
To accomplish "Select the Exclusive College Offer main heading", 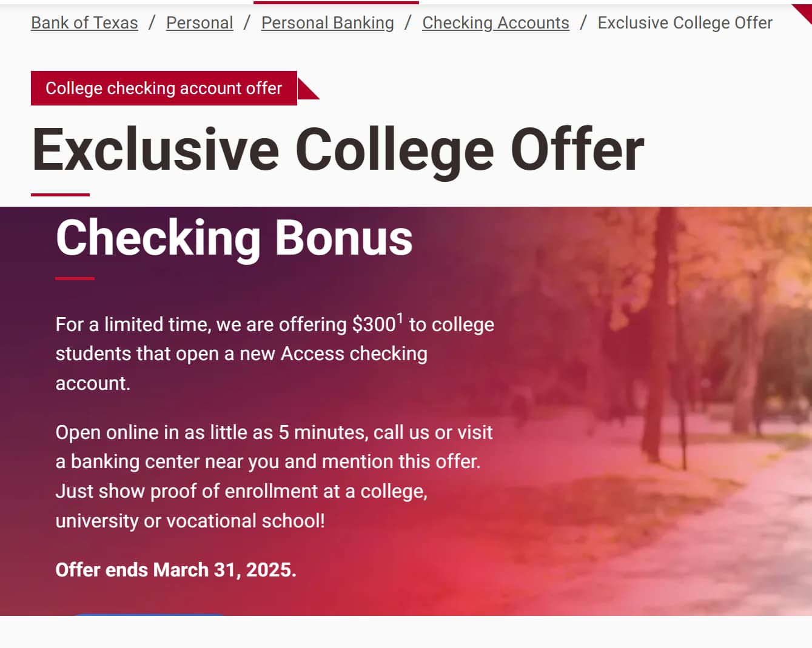I will pyautogui.click(x=338, y=150).
